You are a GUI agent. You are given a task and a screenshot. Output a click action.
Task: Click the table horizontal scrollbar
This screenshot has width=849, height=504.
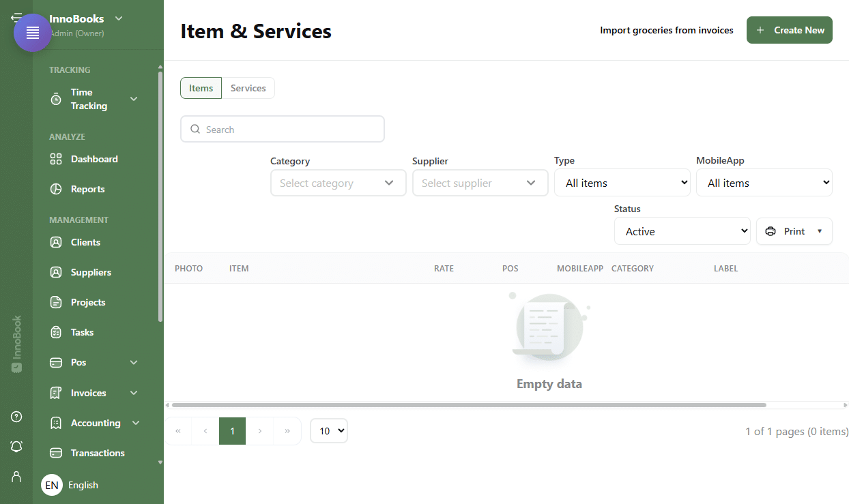point(469,405)
